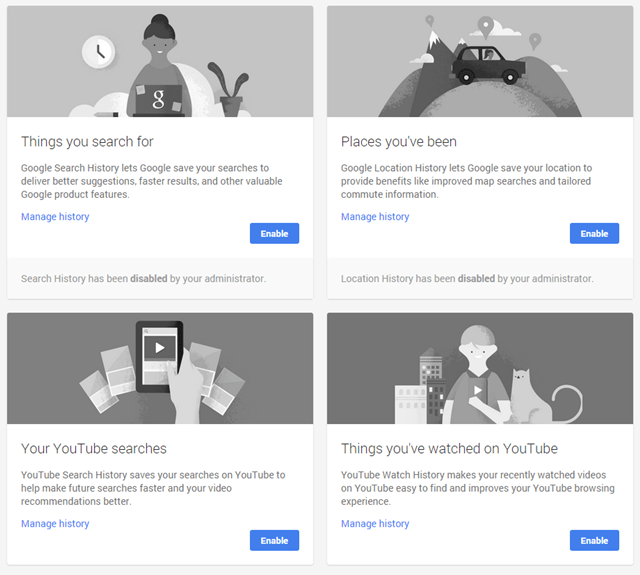Click the woman-with-laptop search illustration
Viewport: 640px width, 575px height.
pos(160,61)
